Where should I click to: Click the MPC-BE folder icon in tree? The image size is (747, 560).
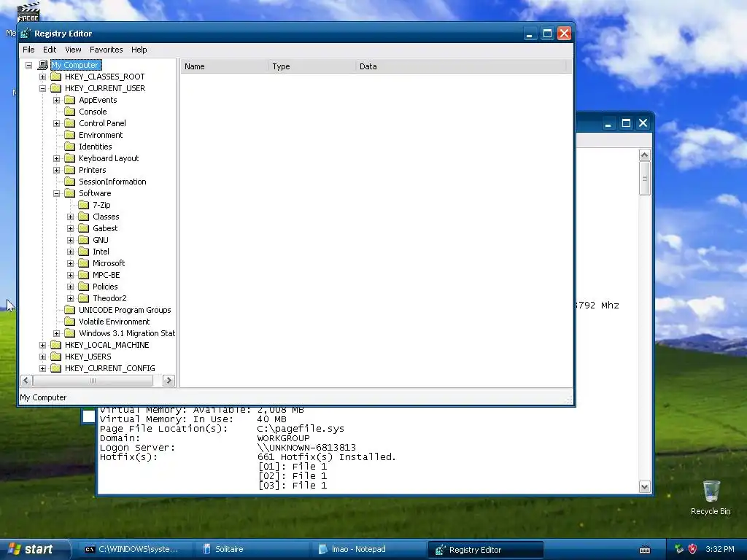[x=84, y=275]
